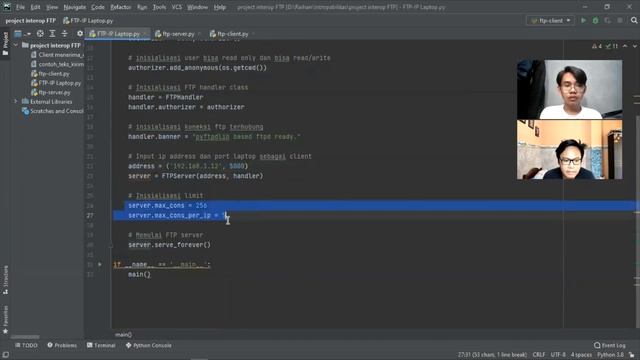
Task: Expand External Libraries node
Action: (16, 101)
